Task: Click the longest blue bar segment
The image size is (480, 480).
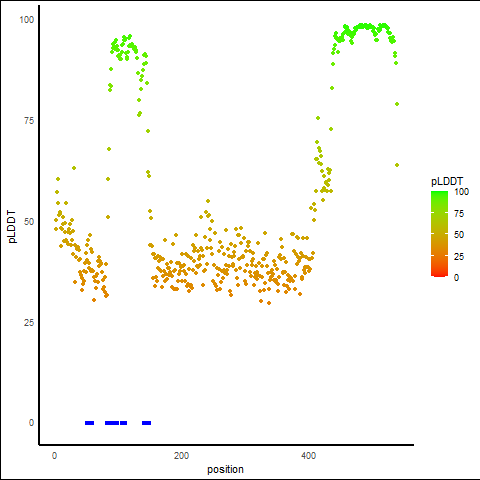Action: tap(112, 423)
